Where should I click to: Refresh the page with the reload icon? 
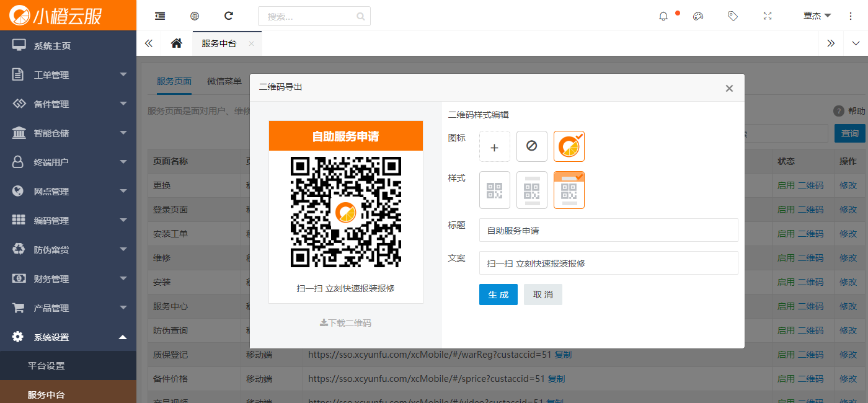click(x=229, y=16)
